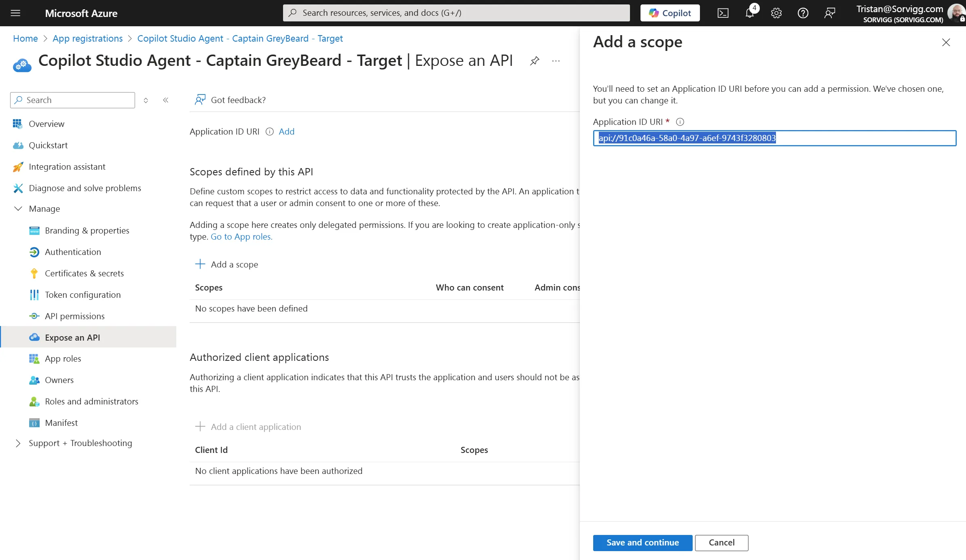Click Add link for Application ID URI
The image size is (966, 560).
pyautogui.click(x=287, y=132)
